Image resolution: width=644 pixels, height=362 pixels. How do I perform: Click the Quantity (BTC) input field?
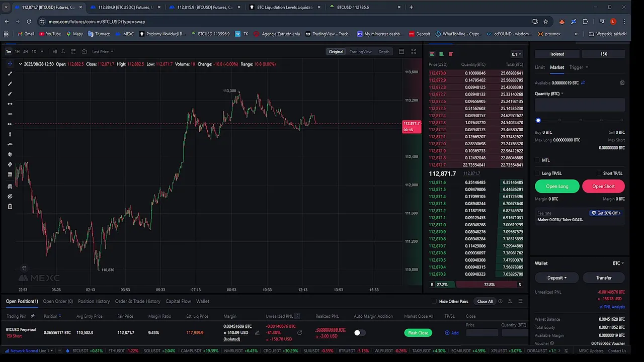[x=580, y=105]
